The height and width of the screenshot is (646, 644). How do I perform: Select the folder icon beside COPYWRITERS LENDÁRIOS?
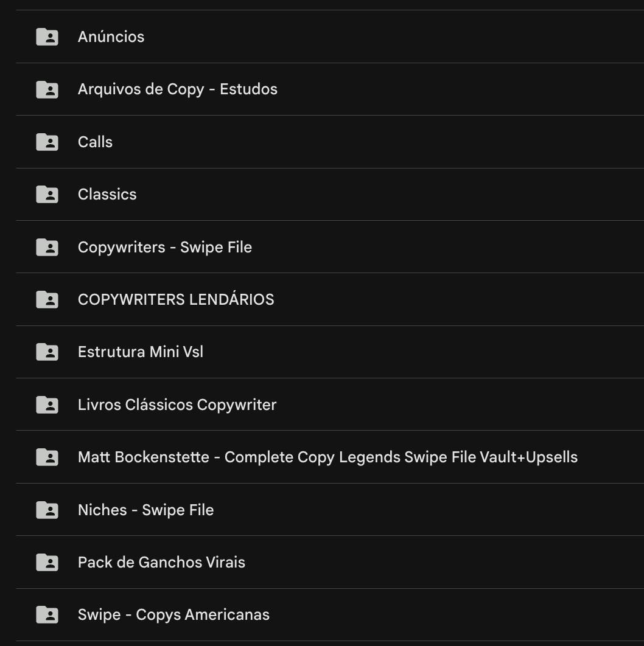[47, 300]
